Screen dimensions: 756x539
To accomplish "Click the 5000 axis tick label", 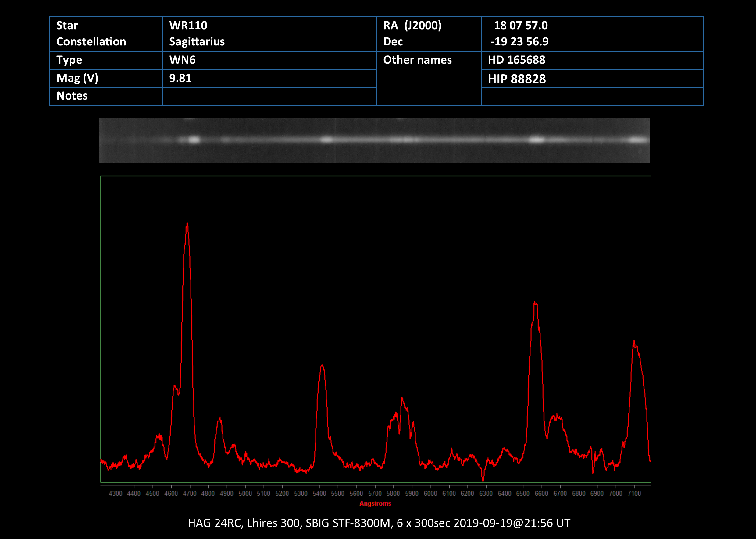I will tap(245, 494).
